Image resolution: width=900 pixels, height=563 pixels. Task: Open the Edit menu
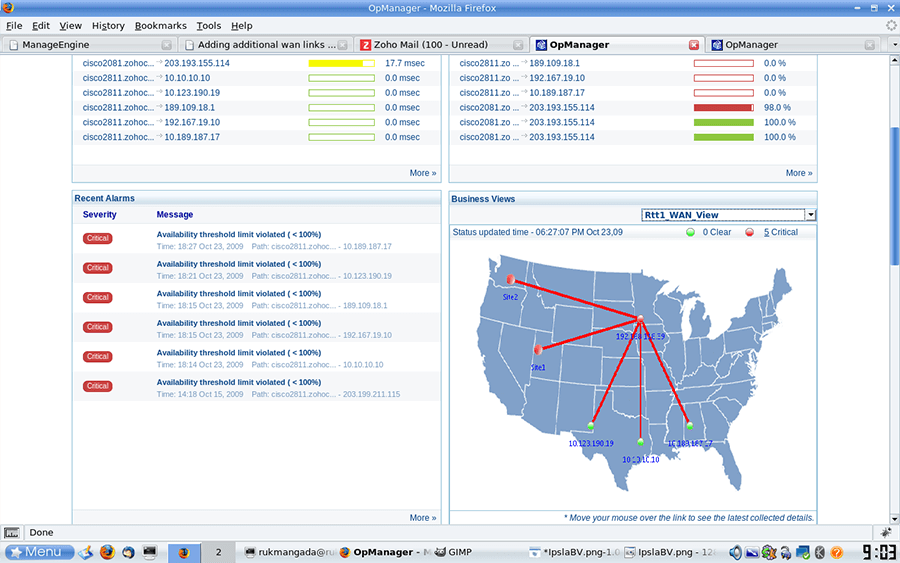pos(40,26)
